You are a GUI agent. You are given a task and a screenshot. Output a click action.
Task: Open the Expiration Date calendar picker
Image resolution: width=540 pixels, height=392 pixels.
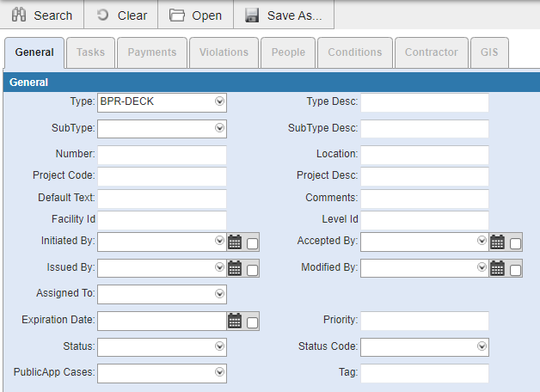click(235, 322)
